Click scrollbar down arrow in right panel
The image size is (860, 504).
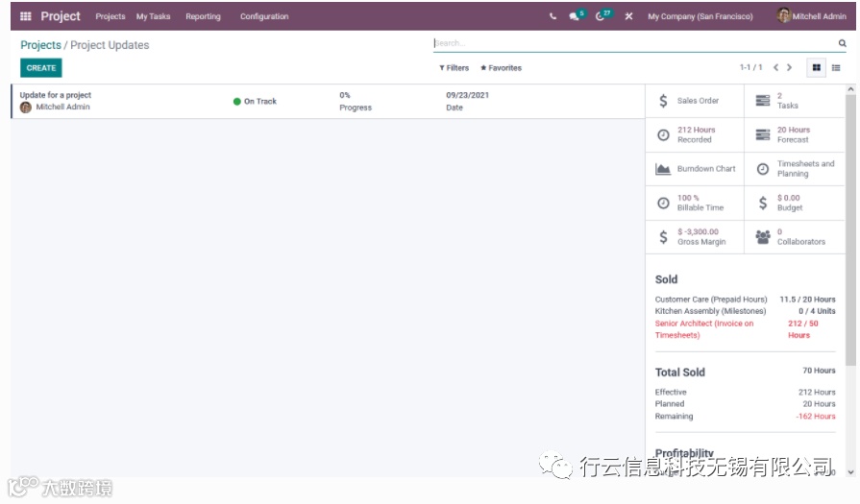click(x=850, y=471)
